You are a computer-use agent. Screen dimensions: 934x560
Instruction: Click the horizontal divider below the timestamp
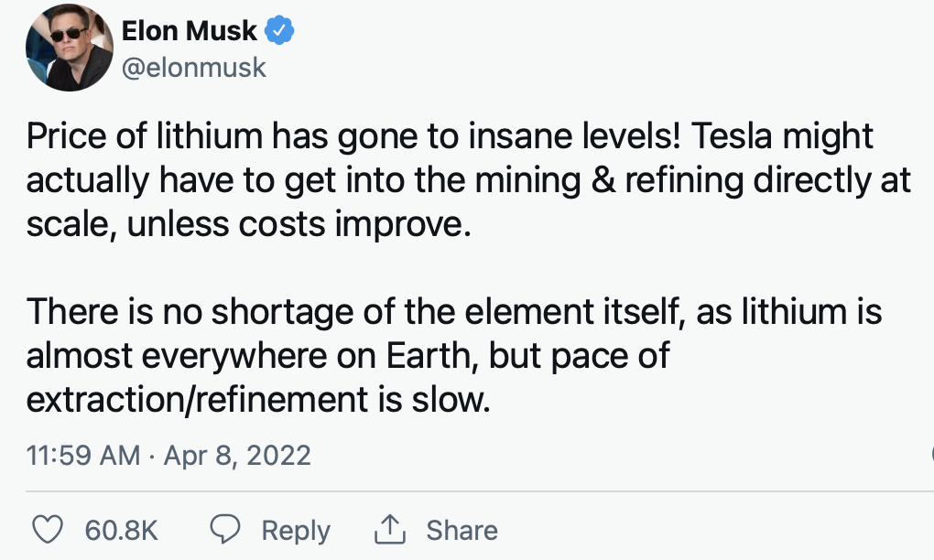click(480, 491)
